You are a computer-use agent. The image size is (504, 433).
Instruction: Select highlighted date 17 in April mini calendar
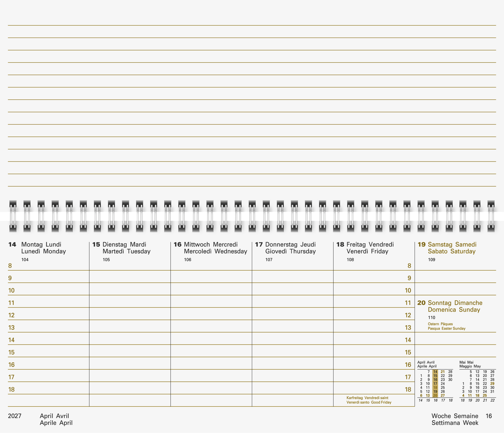435,384
